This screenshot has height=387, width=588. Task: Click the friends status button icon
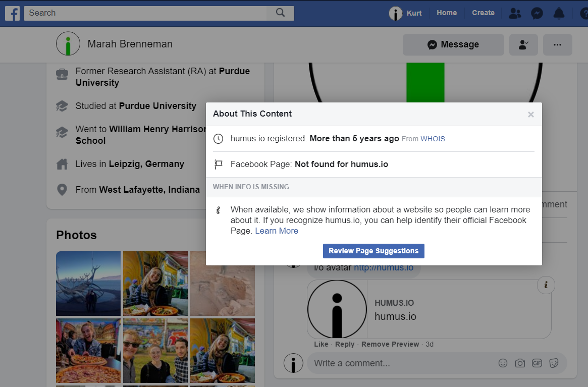click(x=523, y=44)
